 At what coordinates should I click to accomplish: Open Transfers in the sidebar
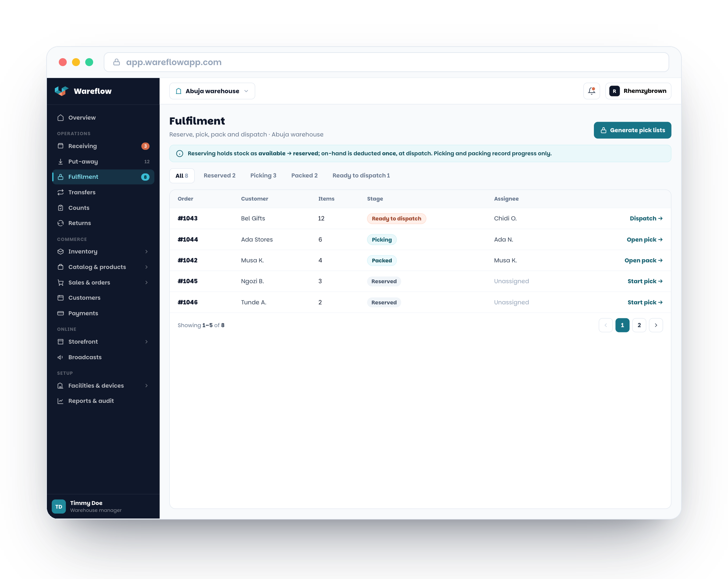point(103,192)
